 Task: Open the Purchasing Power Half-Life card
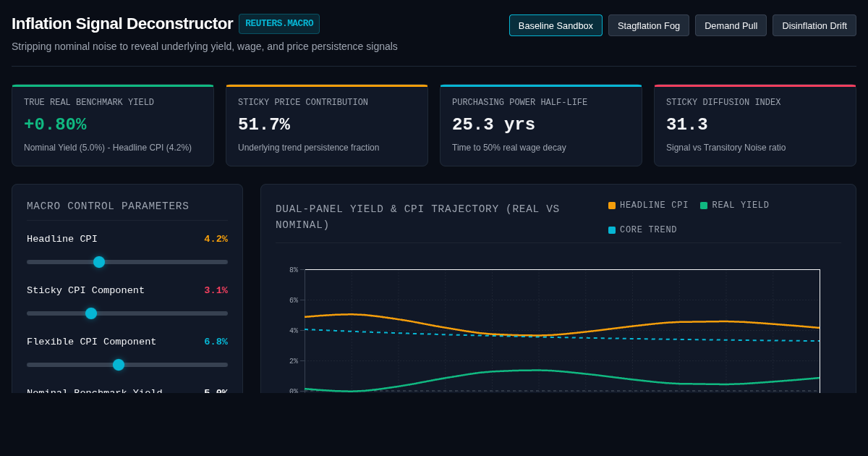[x=541, y=126]
